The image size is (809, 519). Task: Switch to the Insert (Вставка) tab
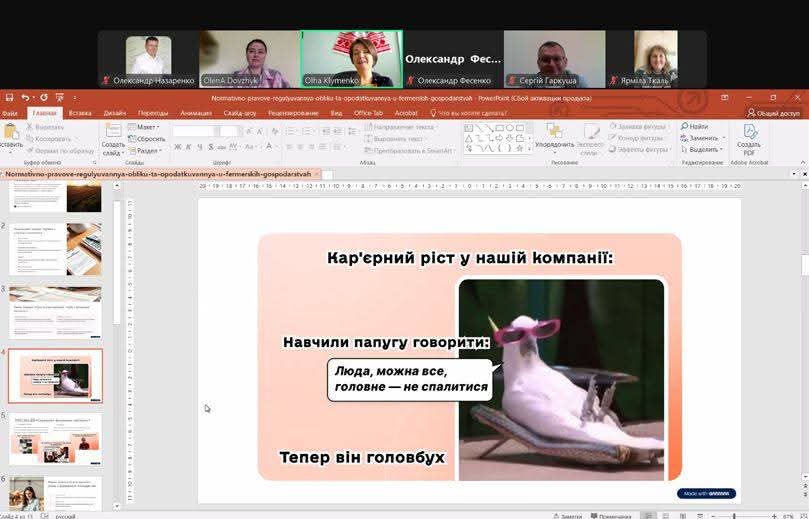(80, 114)
